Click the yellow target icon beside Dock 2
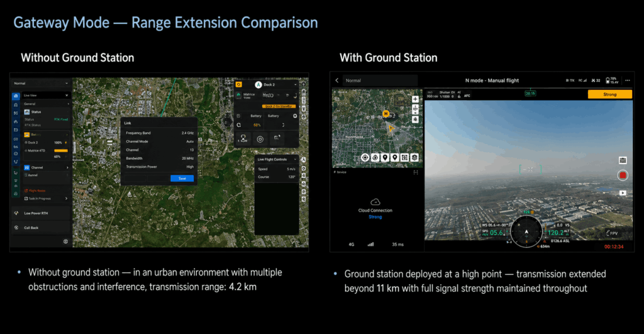The height and width of the screenshot is (334, 644). coord(238,85)
